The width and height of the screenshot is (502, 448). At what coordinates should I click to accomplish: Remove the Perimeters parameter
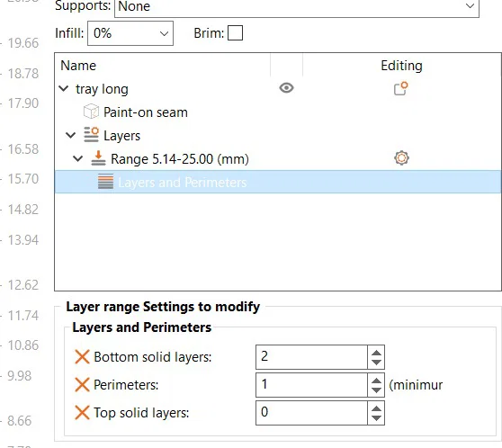pyautogui.click(x=82, y=385)
